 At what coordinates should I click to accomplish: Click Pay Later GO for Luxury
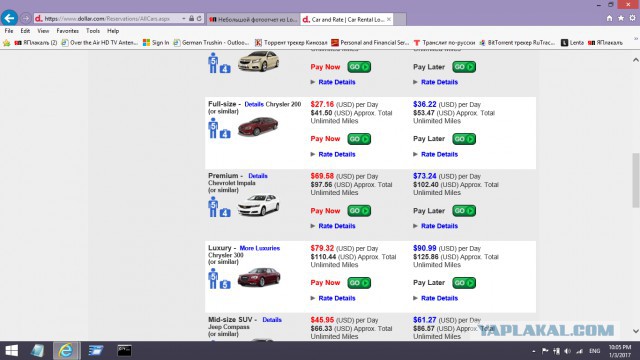click(x=464, y=282)
